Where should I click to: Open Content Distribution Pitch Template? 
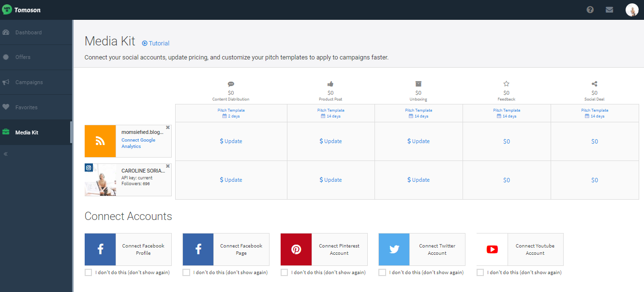231,110
